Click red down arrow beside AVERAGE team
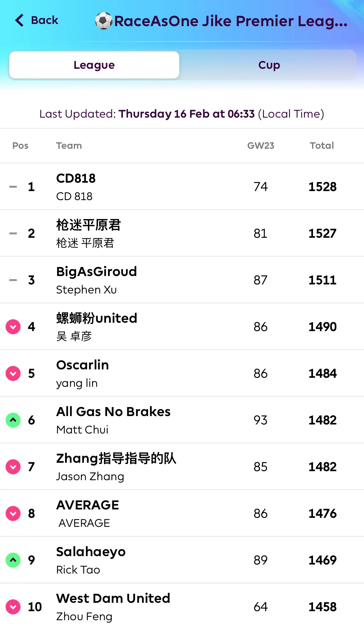This screenshot has width=364, height=628. 13,513
